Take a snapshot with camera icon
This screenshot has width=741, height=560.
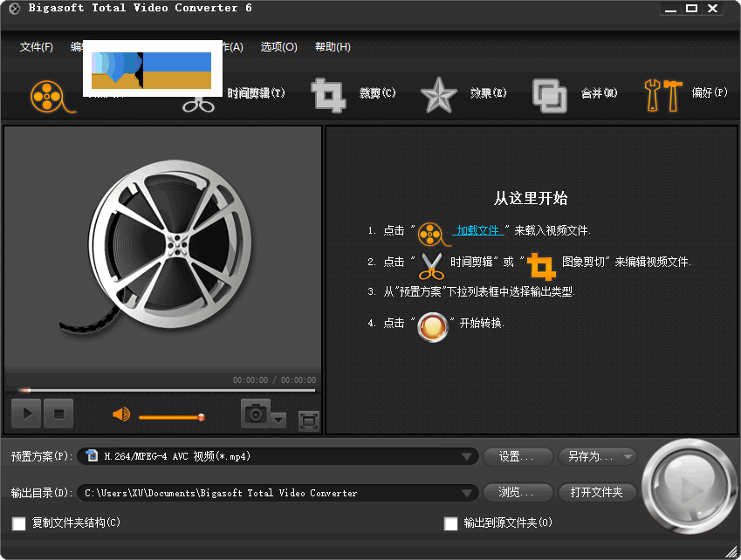[x=256, y=413]
